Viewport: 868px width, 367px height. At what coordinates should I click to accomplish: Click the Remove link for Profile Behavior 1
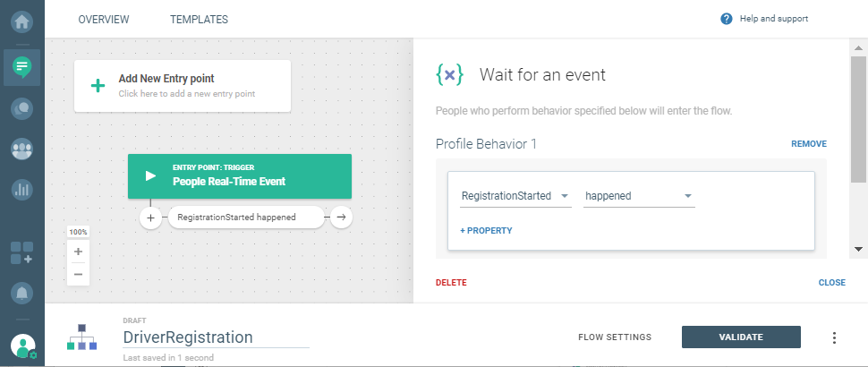point(808,144)
